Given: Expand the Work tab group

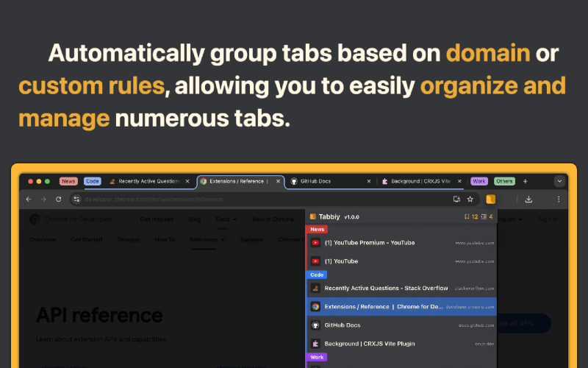Looking at the screenshot, I should (479, 181).
